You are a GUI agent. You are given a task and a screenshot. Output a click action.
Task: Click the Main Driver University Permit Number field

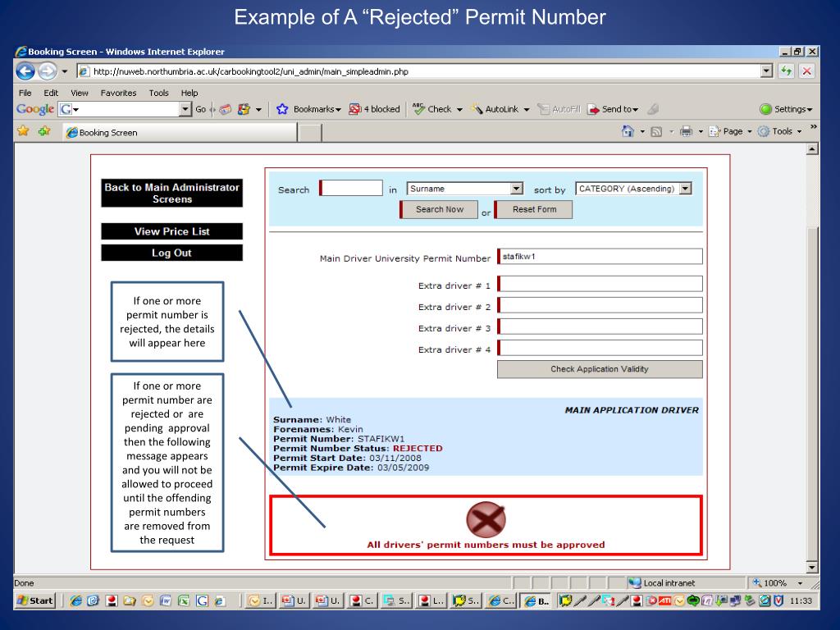click(600, 257)
